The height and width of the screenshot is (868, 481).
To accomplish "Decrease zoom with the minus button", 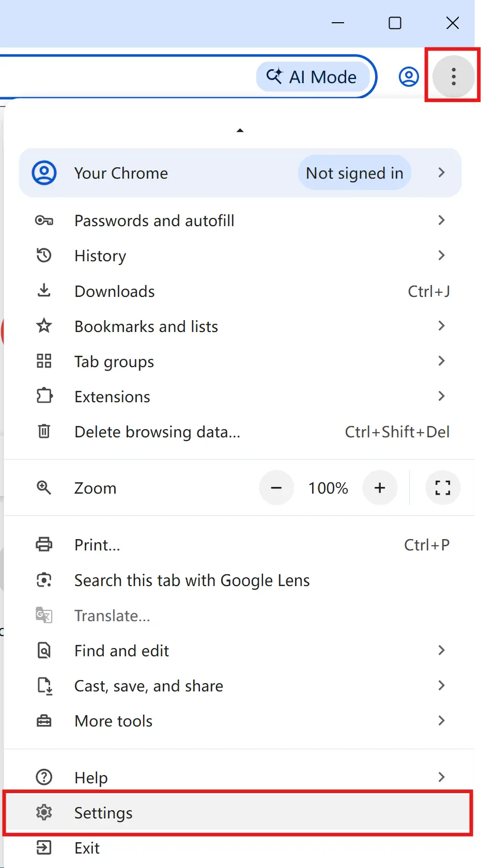I will [x=276, y=487].
